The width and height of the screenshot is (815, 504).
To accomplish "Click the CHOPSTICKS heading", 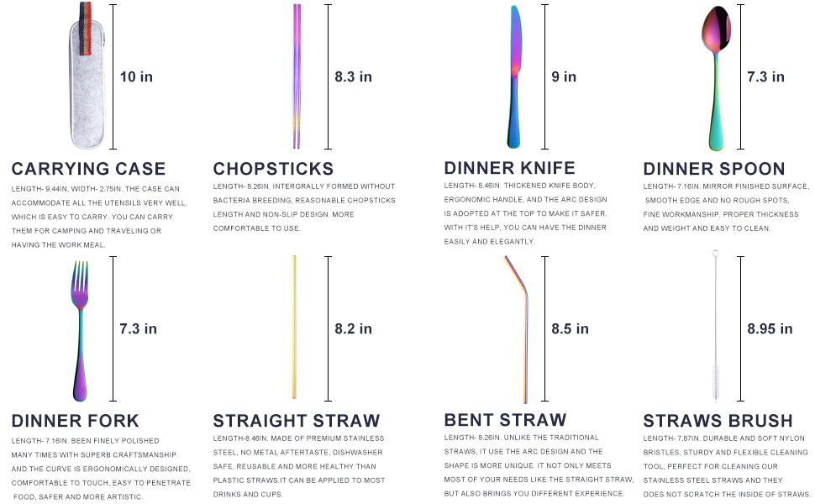I will coord(273,169).
